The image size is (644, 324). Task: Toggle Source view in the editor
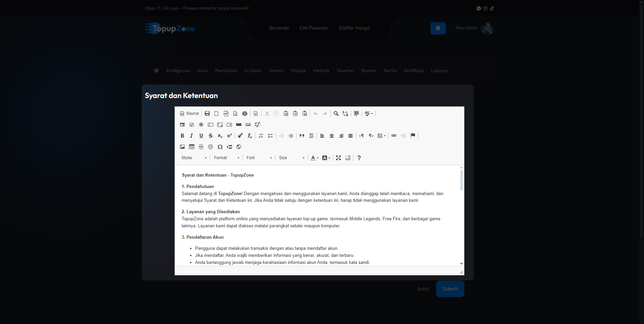[190, 113]
